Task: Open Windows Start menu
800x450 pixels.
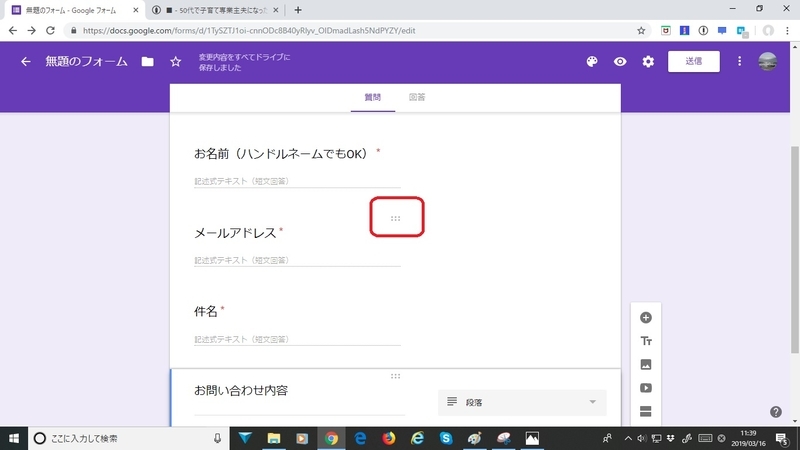Action: 14,438
